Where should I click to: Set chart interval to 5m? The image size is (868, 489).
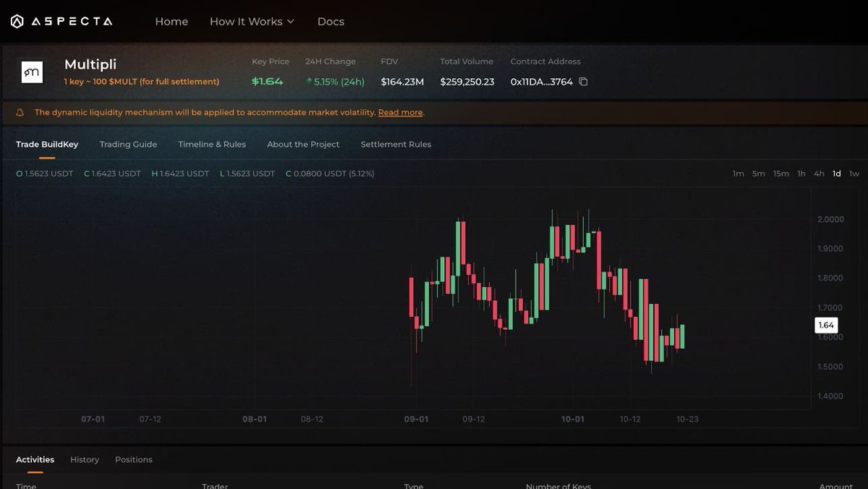758,174
